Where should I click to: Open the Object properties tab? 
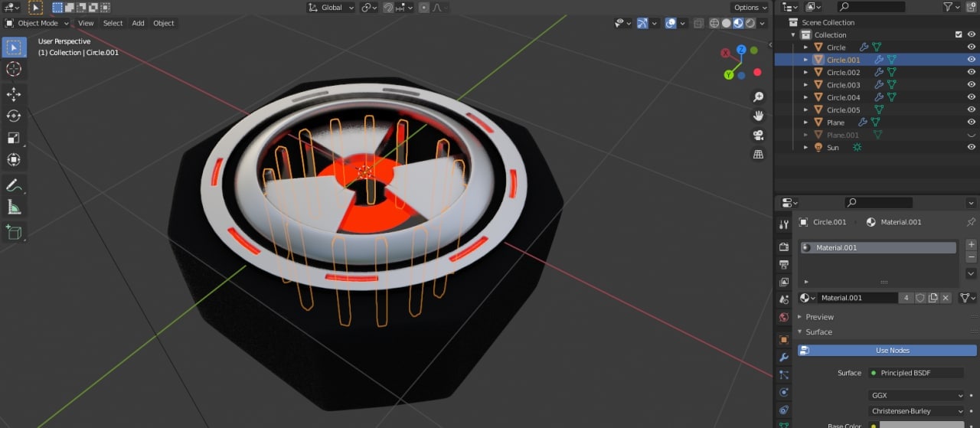783,339
